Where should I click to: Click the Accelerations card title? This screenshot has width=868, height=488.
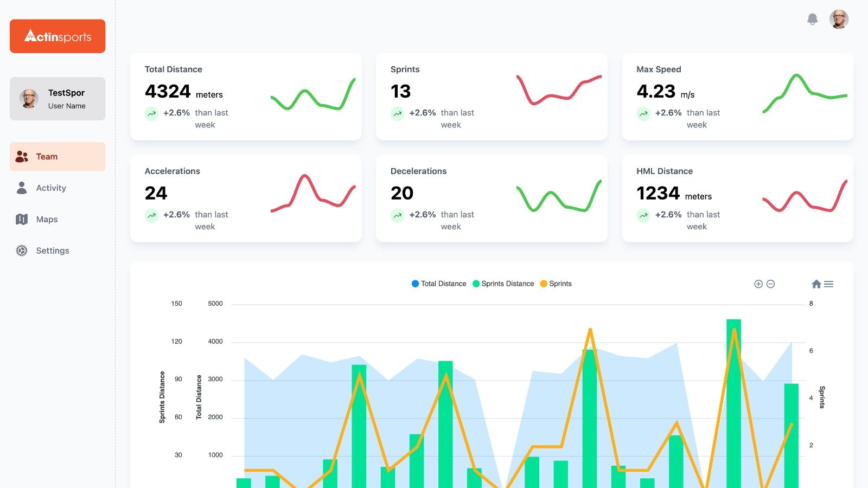click(173, 171)
